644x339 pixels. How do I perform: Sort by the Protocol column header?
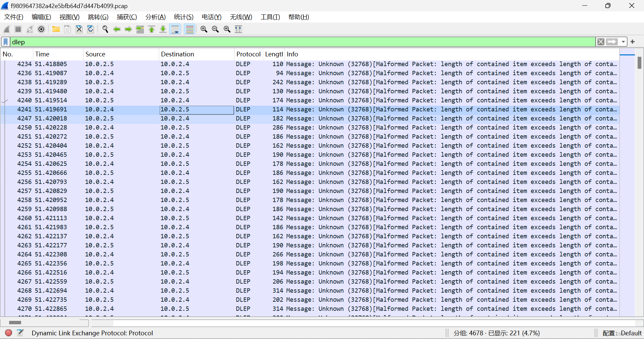click(248, 54)
